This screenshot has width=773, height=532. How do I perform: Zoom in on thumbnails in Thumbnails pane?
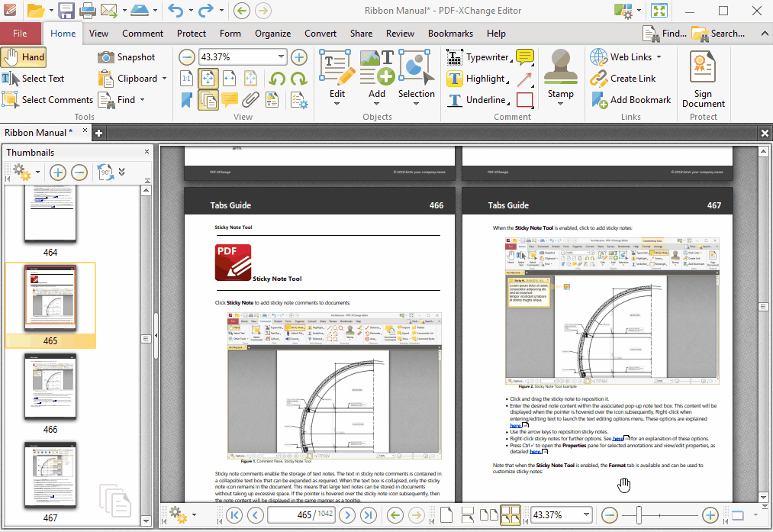point(58,172)
